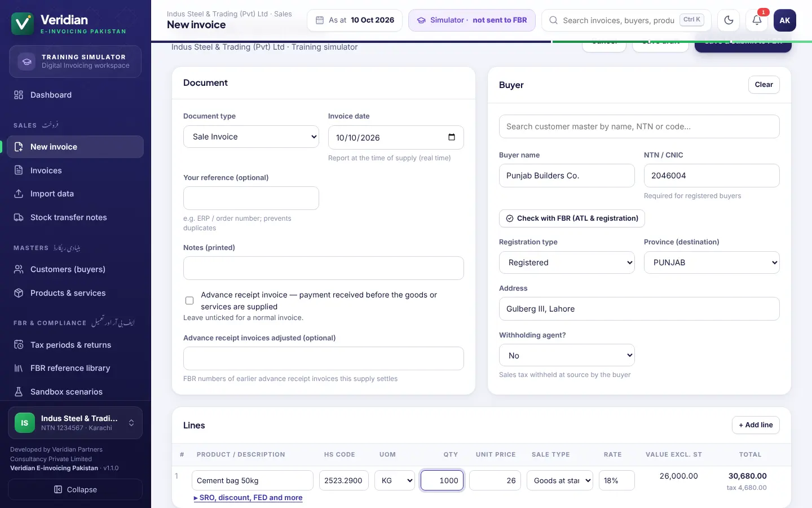812x508 pixels.
Task: Open notifications bell icon
Action: [x=757, y=20]
